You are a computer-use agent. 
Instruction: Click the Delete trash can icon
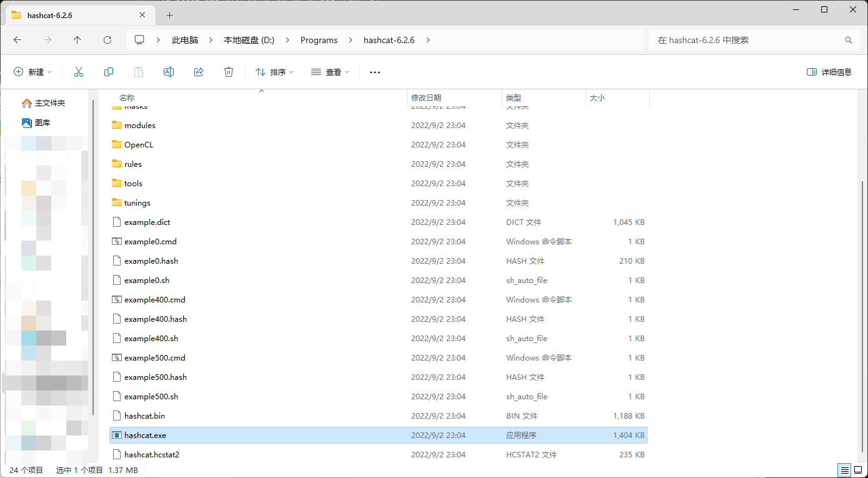click(229, 72)
